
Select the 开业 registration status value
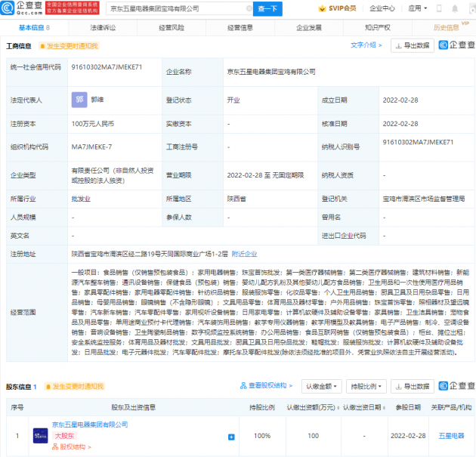233,100
